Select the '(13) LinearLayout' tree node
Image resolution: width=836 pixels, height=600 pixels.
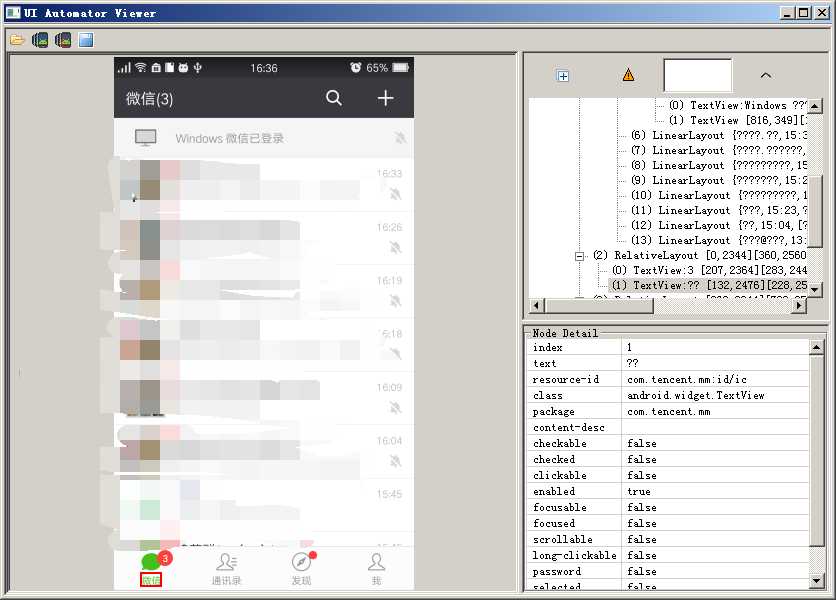click(719, 240)
